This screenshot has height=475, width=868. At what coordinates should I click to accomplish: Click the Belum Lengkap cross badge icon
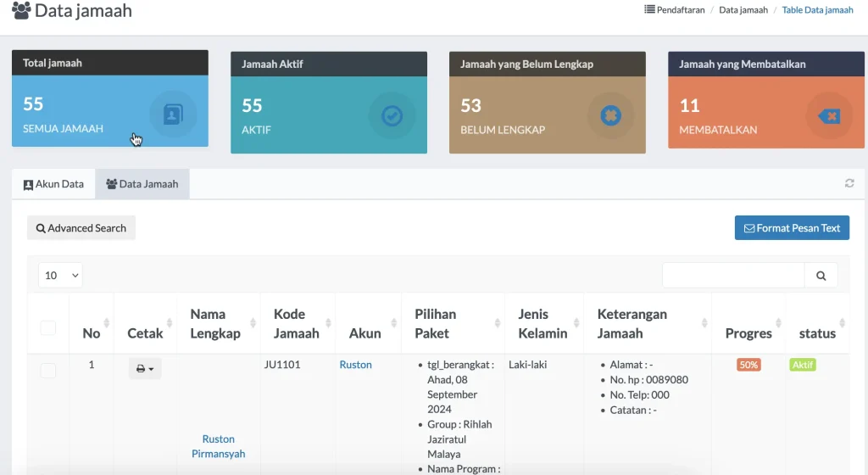pyautogui.click(x=610, y=115)
